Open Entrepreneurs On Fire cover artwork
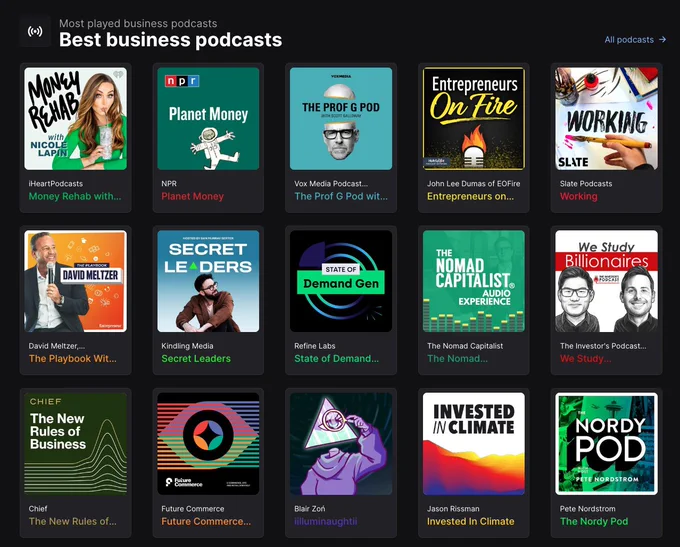Viewport: 680px width, 547px height. (x=474, y=118)
